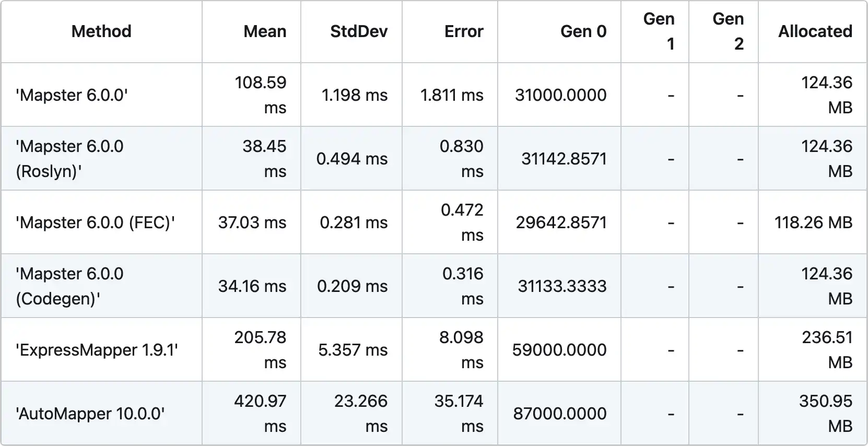This screenshot has width=868, height=446.
Task: Select the 'ExpressMapper 1.9.1' method cell
Action: pyautogui.click(x=97, y=350)
